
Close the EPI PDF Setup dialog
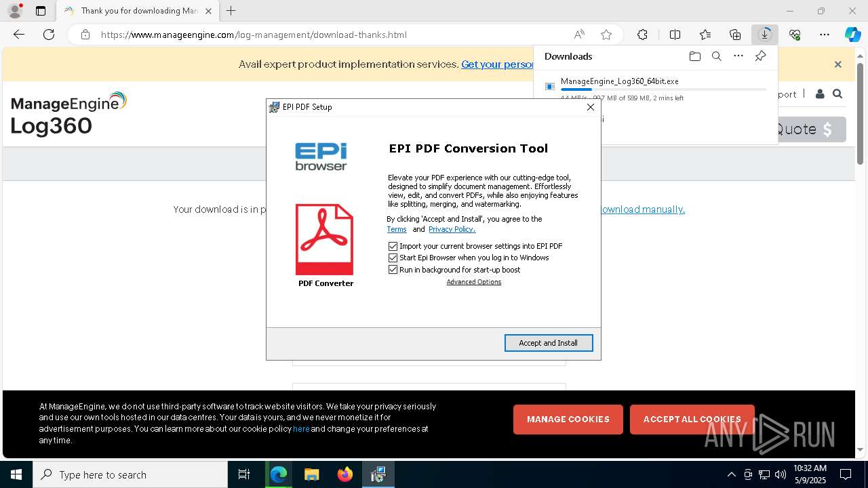click(x=590, y=107)
